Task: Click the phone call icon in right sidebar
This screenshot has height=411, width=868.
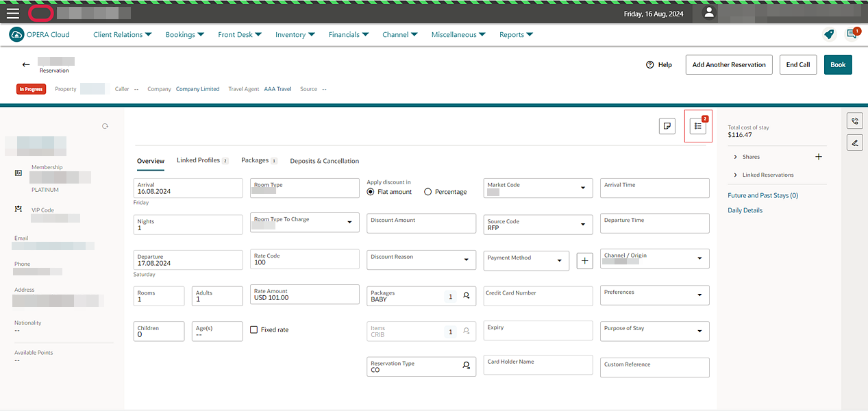Action: [x=854, y=121]
